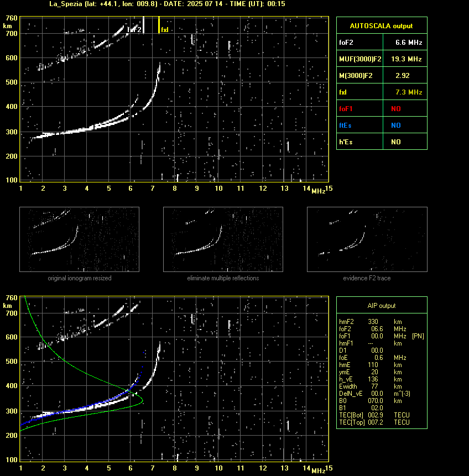Click the yellow fxI marker line
This screenshot has height=476, width=469.
[159, 25]
